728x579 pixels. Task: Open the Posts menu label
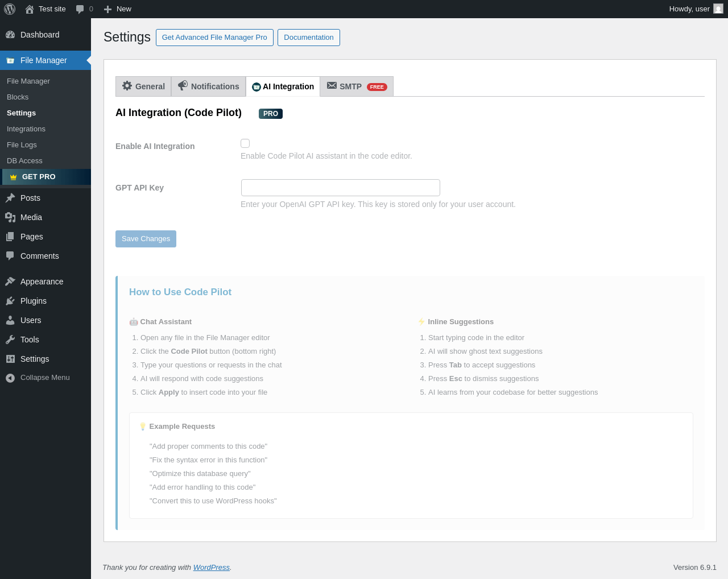pyautogui.click(x=30, y=198)
